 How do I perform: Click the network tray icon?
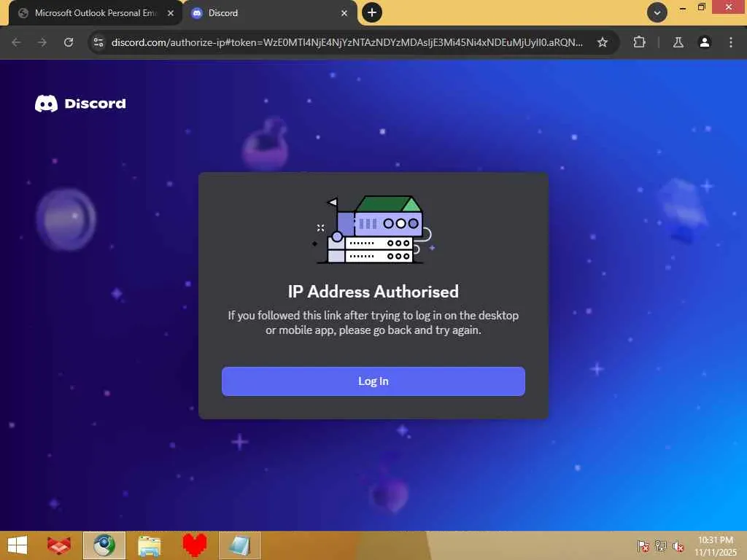(661, 546)
